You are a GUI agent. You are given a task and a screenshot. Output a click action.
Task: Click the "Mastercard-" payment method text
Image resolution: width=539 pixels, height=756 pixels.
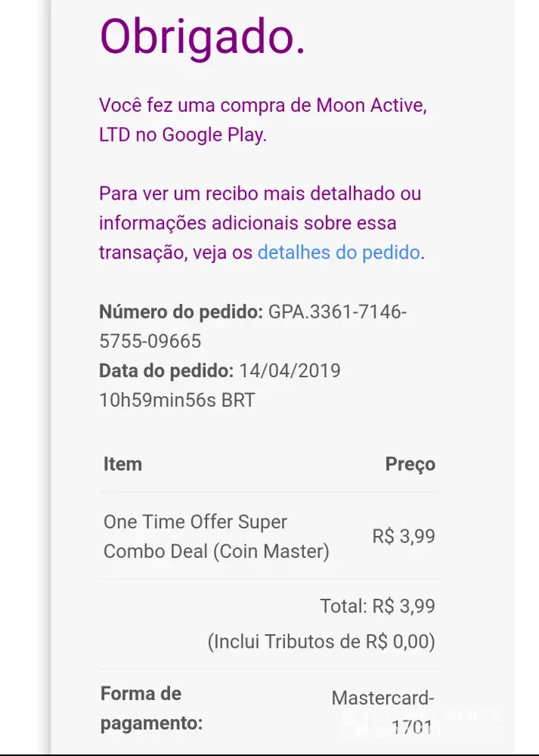coord(383,698)
